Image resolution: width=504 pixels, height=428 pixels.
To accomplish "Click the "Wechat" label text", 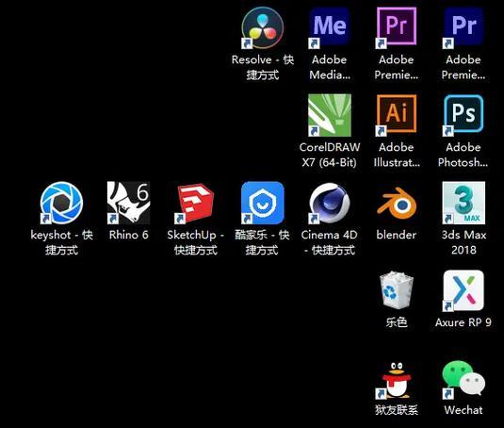I will tap(463, 410).
